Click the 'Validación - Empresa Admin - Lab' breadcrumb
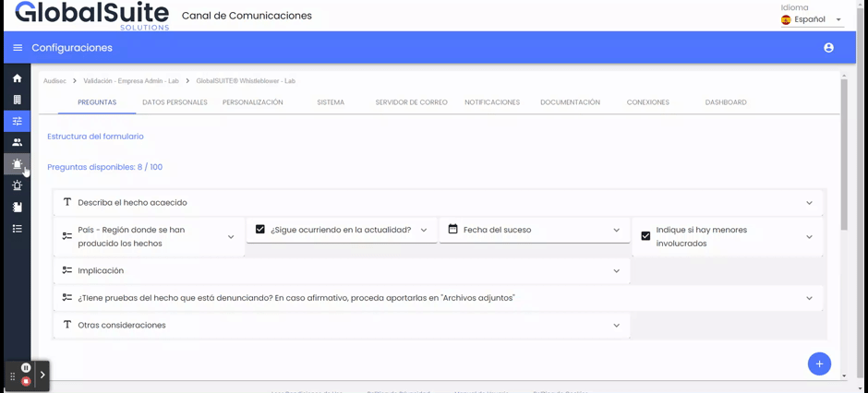868x393 pixels. coord(131,81)
